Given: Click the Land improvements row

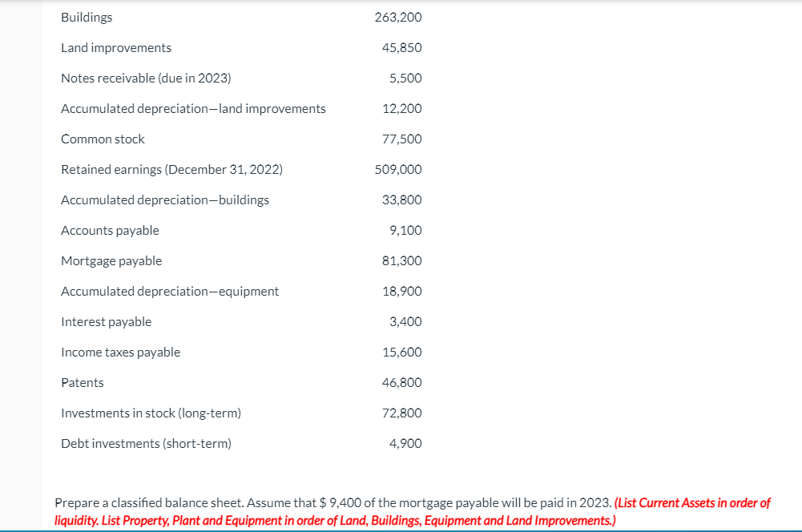Looking at the screenshot, I should pos(115,47).
